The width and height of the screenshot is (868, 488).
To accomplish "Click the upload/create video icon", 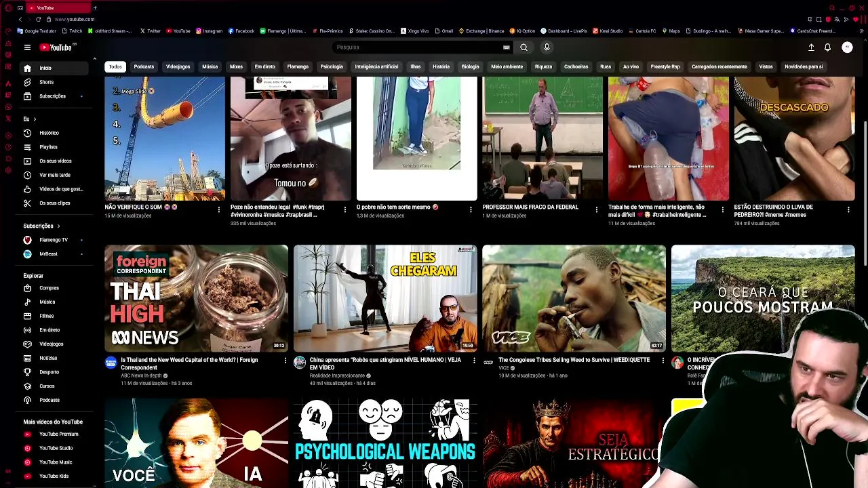I will point(811,47).
